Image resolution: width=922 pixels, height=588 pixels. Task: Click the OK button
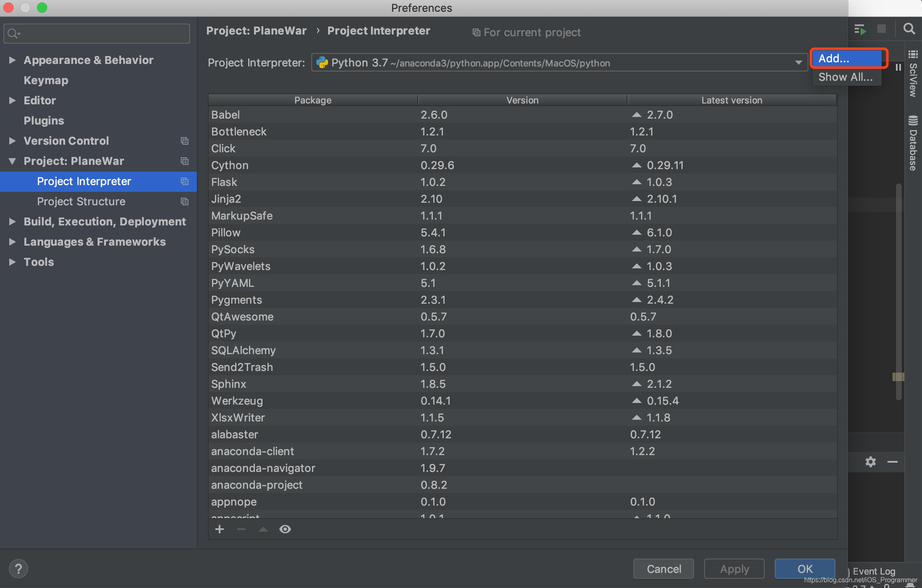click(805, 569)
